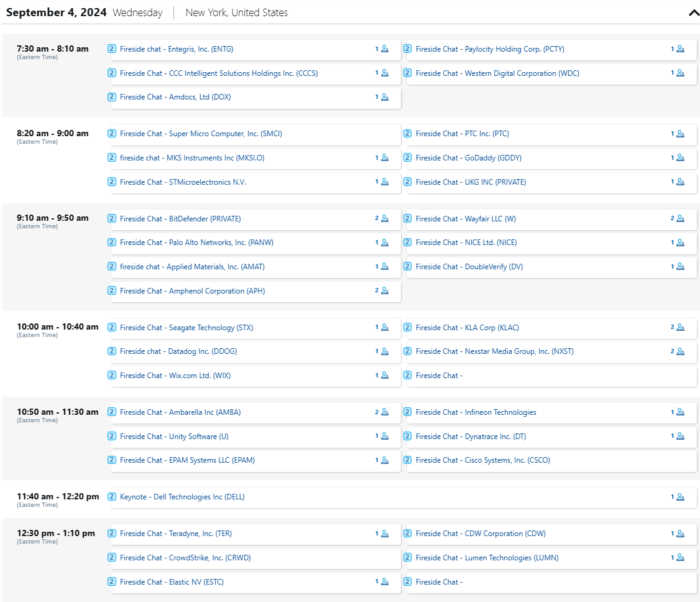This screenshot has height=602, width=700.
Task: Click the 10:50 am - 11:30 am time label
Action: click(58, 412)
